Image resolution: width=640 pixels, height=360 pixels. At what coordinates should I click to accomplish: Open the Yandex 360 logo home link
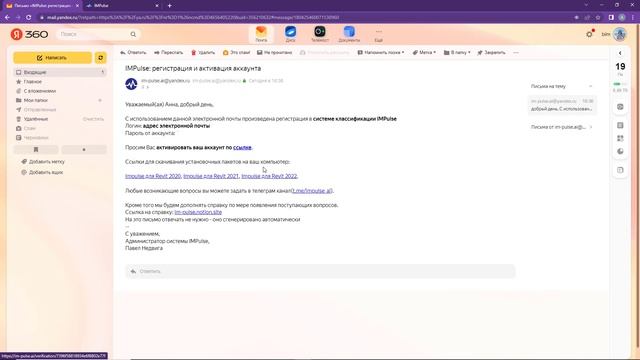pyautogui.click(x=29, y=34)
